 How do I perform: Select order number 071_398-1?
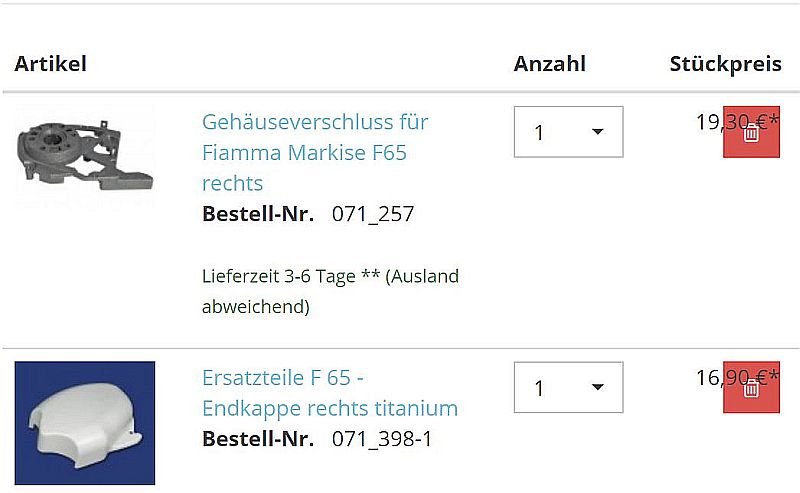(x=382, y=439)
